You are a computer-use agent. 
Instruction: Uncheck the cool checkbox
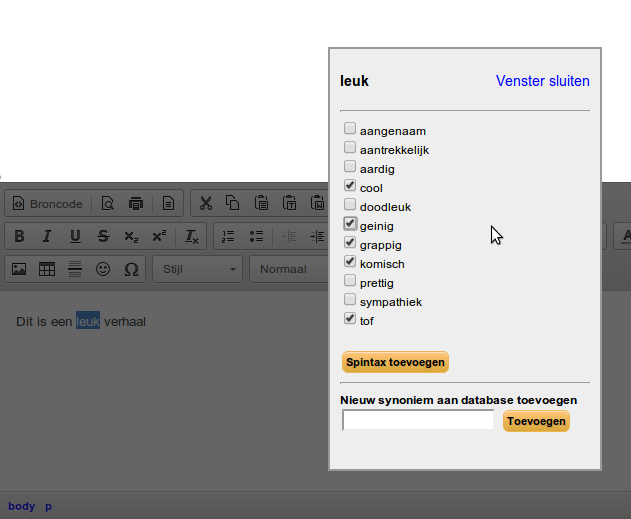pyautogui.click(x=350, y=185)
